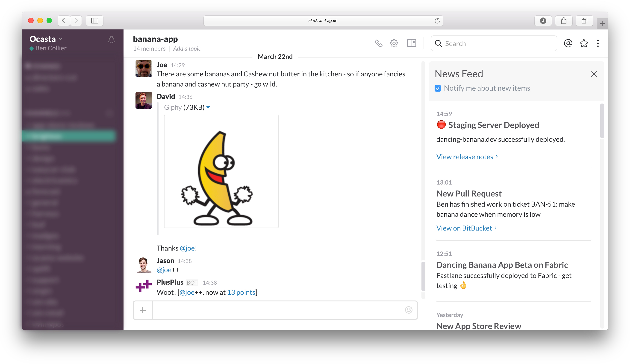630x364 pixels.
Task: Open starred items via the star icon
Action: click(583, 43)
